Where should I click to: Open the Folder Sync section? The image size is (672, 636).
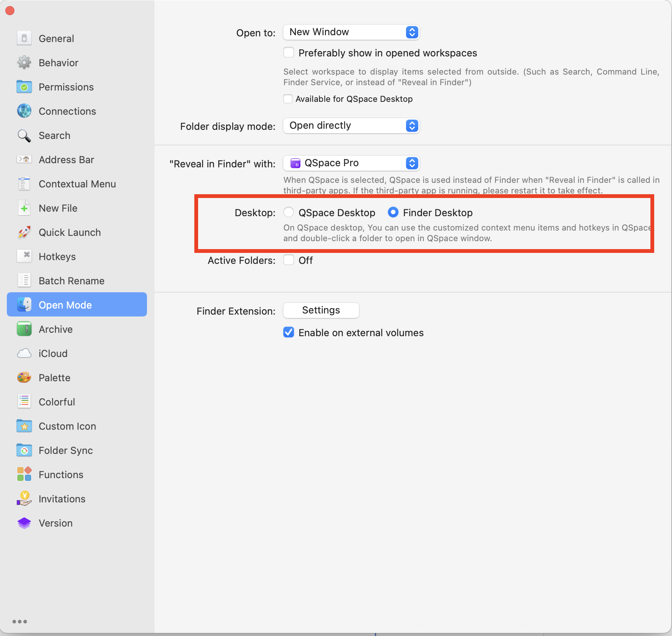(x=77, y=450)
